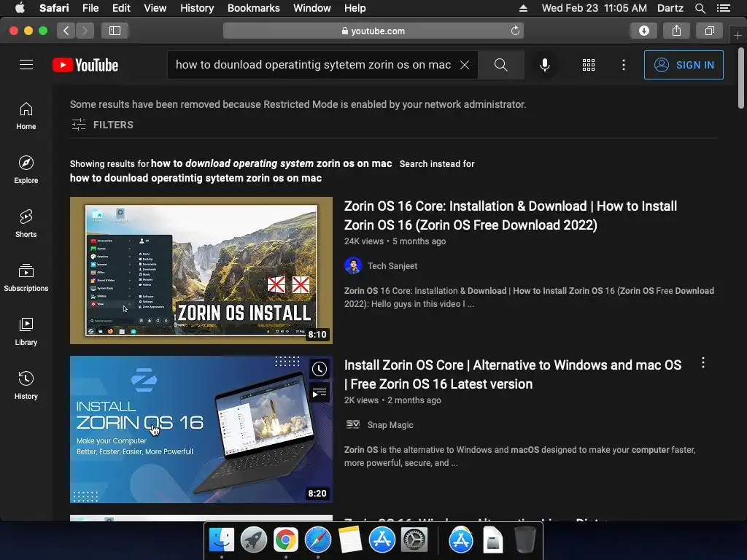This screenshot has height=560, width=747.
Task: Open the Safari menu in the menu bar
Action: click(54, 8)
